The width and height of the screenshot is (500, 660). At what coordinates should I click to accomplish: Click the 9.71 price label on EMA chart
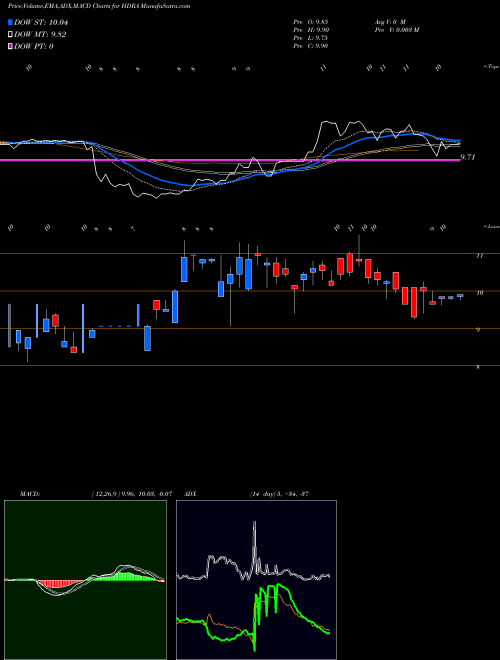click(468, 157)
